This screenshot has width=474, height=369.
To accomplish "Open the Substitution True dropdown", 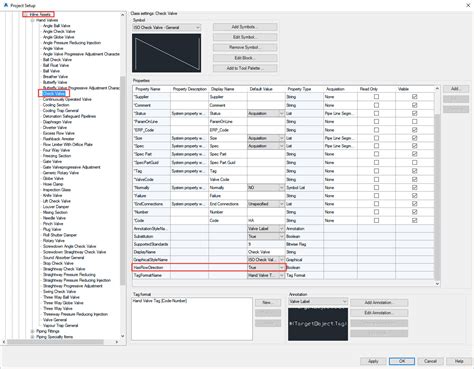I will pos(266,236).
